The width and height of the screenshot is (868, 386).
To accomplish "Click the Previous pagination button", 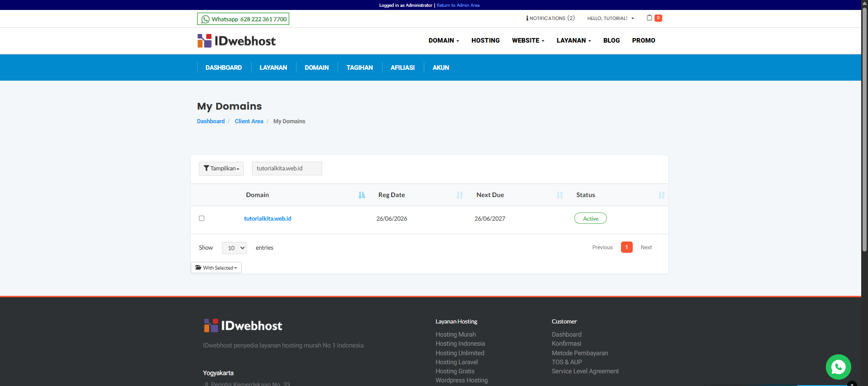I will click(602, 247).
